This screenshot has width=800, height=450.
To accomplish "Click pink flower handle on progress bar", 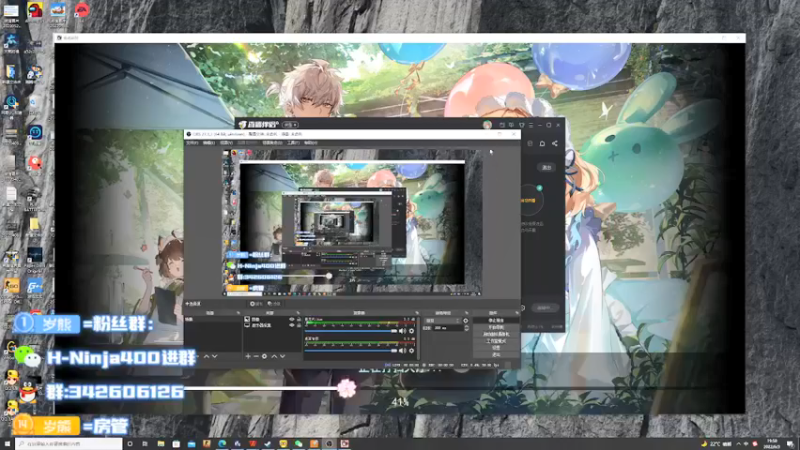I will point(346,388).
